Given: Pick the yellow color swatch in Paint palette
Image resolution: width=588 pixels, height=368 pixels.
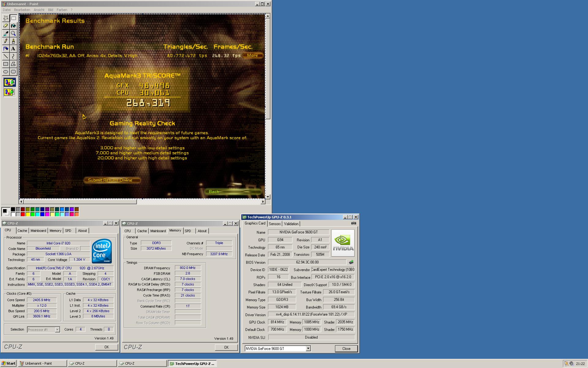Looking at the screenshot, I should pos(28,214).
